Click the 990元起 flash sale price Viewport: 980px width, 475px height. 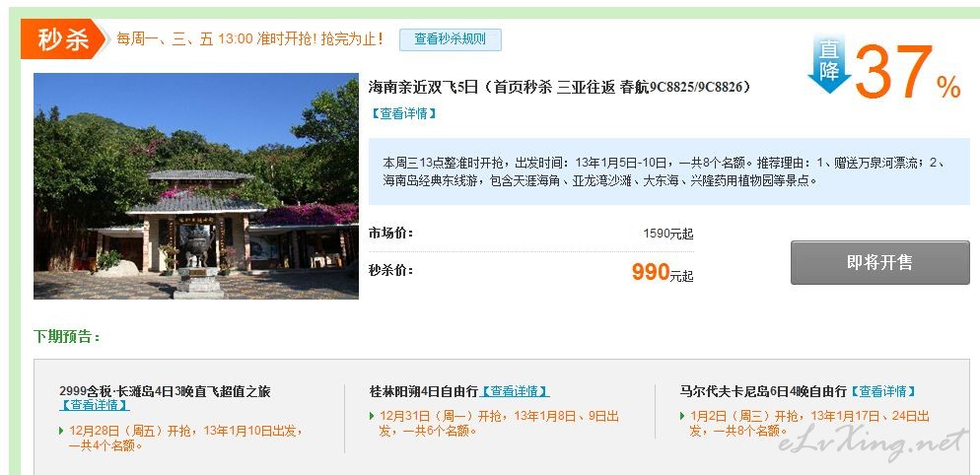(x=662, y=273)
